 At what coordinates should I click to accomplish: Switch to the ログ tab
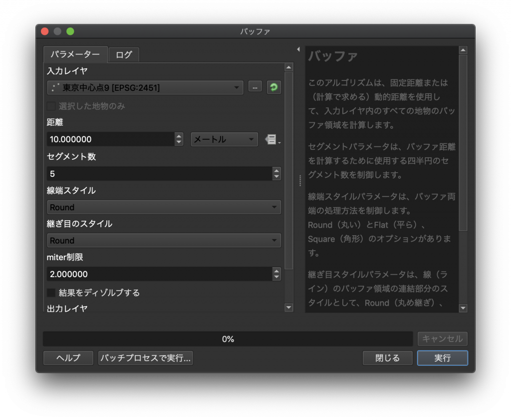[124, 55]
